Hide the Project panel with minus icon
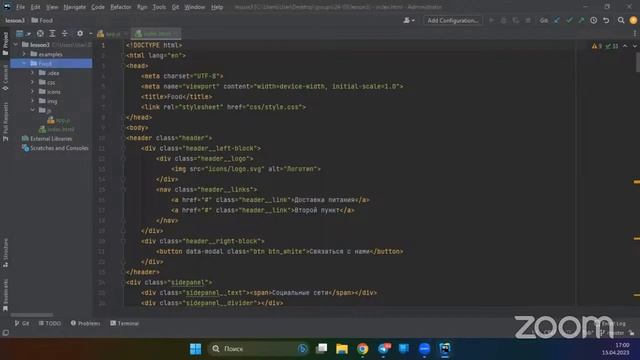 pos(91,33)
